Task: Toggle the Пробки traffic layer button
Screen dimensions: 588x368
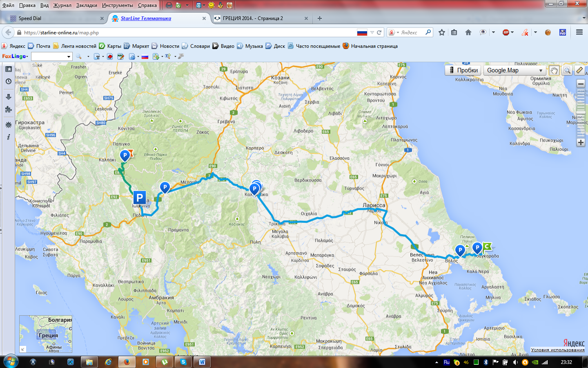Action: click(463, 70)
